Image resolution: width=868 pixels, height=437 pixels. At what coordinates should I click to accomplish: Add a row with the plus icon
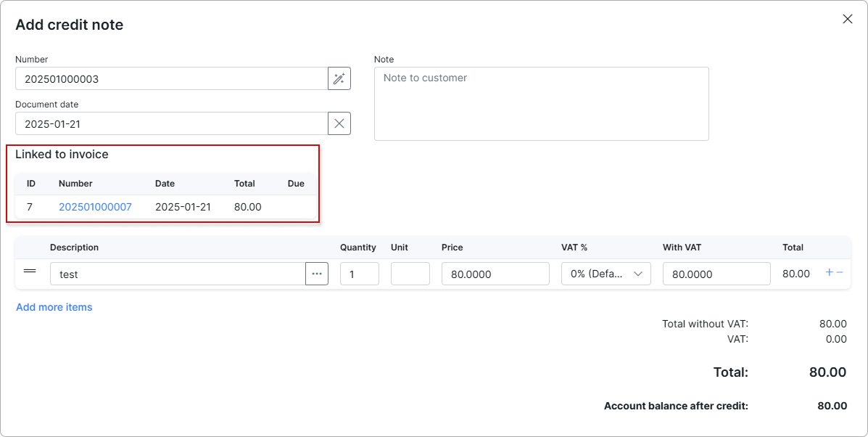[830, 272]
